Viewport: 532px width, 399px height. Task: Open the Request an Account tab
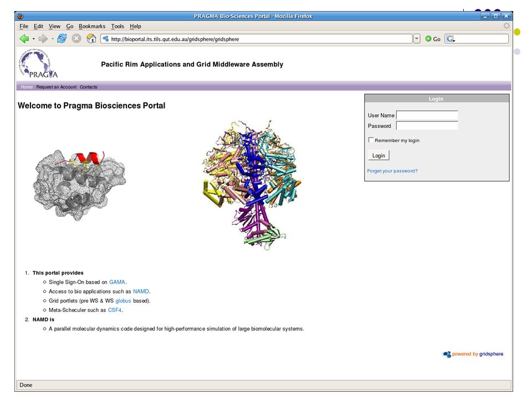tap(57, 87)
